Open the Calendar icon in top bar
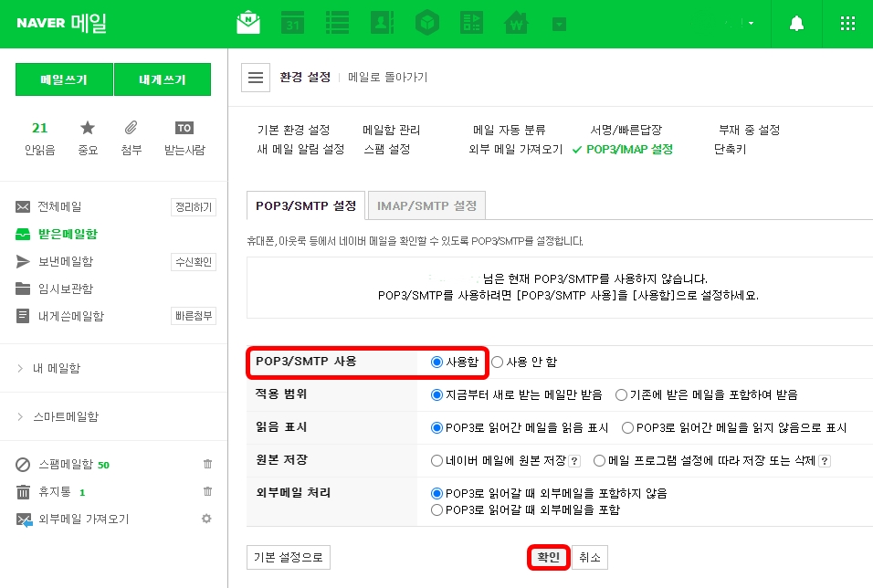The image size is (873, 588). click(x=293, y=23)
